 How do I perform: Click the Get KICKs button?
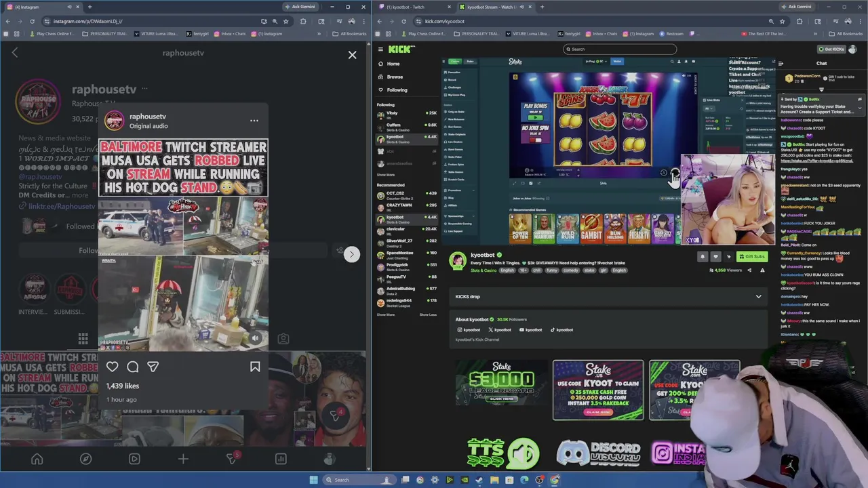(832, 49)
